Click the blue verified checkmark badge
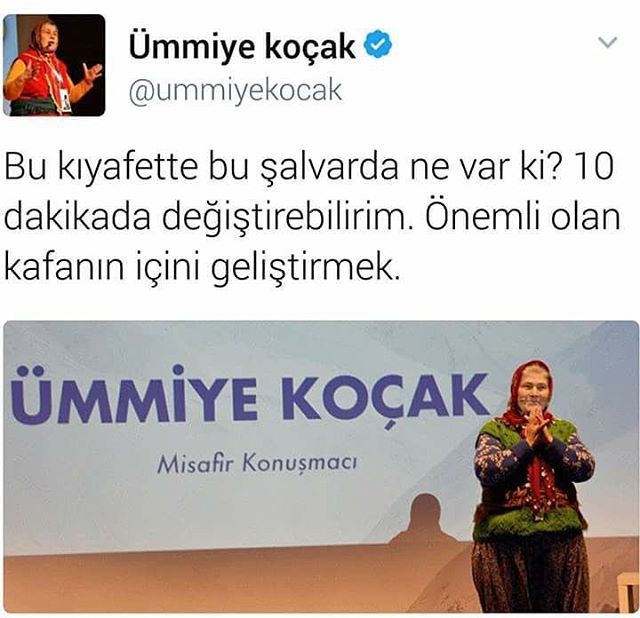Image resolution: width=640 pixels, height=618 pixels. pyautogui.click(x=378, y=44)
